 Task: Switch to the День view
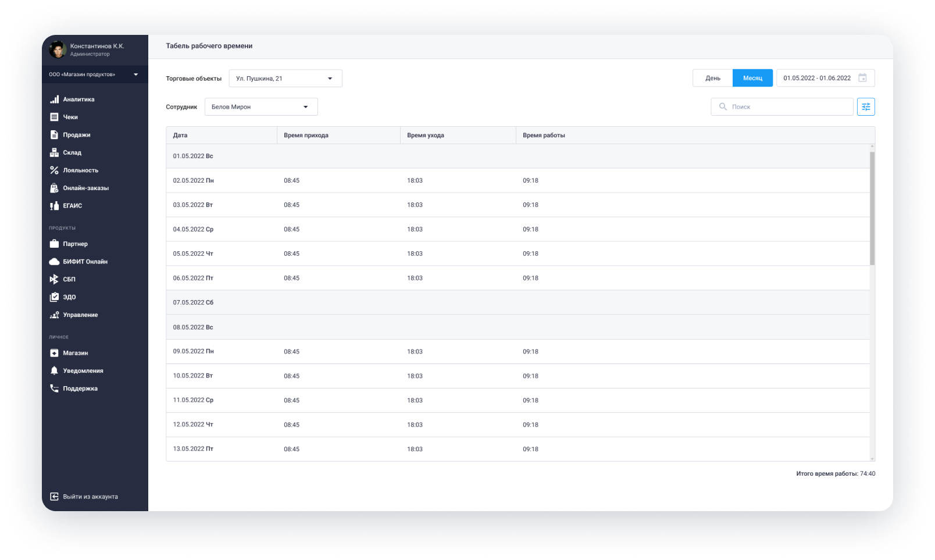pyautogui.click(x=713, y=78)
